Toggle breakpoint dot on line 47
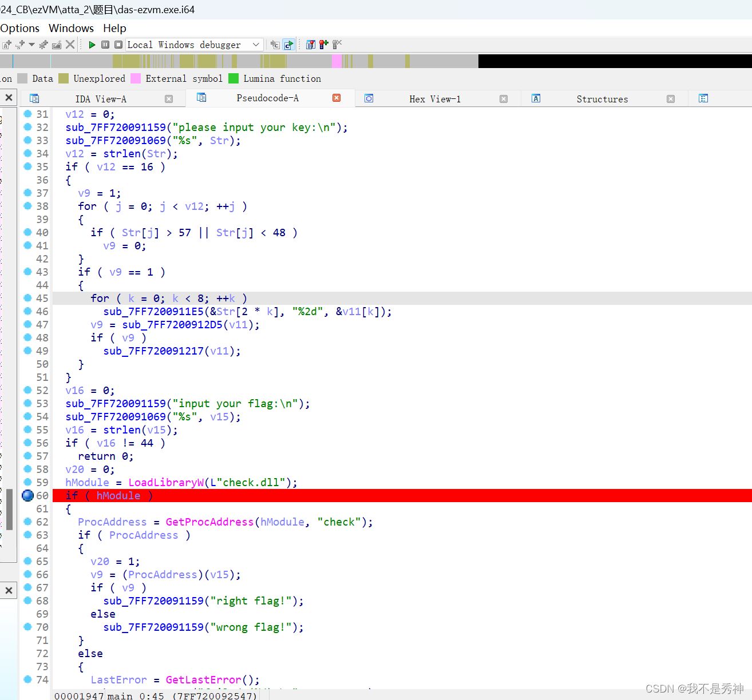The image size is (752, 700). pyautogui.click(x=27, y=324)
